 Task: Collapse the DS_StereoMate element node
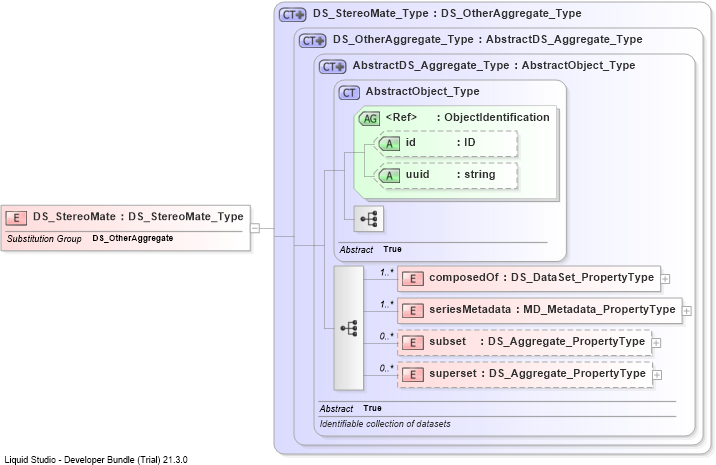point(255,228)
